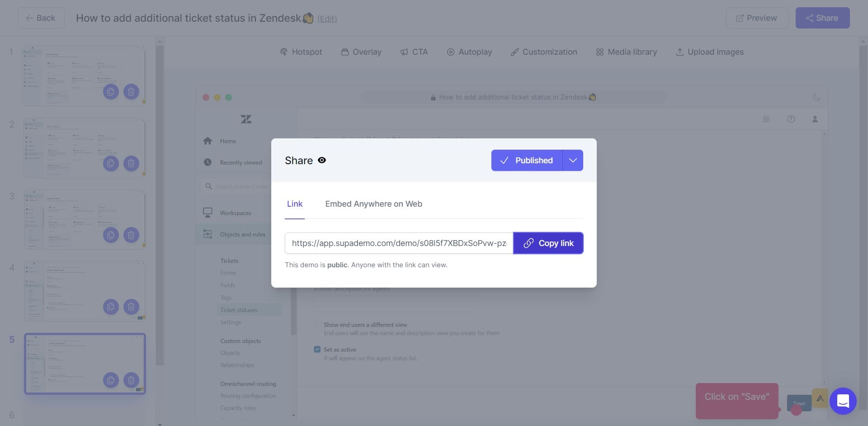
Task: Open the Intercom chat bubble
Action: [842, 401]
